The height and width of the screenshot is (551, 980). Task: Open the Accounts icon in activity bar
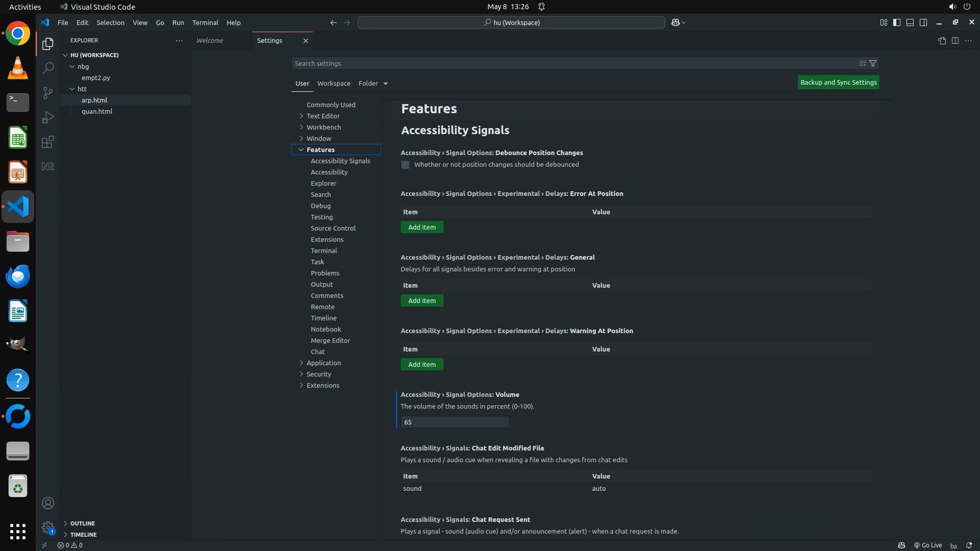(x=47, y=503)
